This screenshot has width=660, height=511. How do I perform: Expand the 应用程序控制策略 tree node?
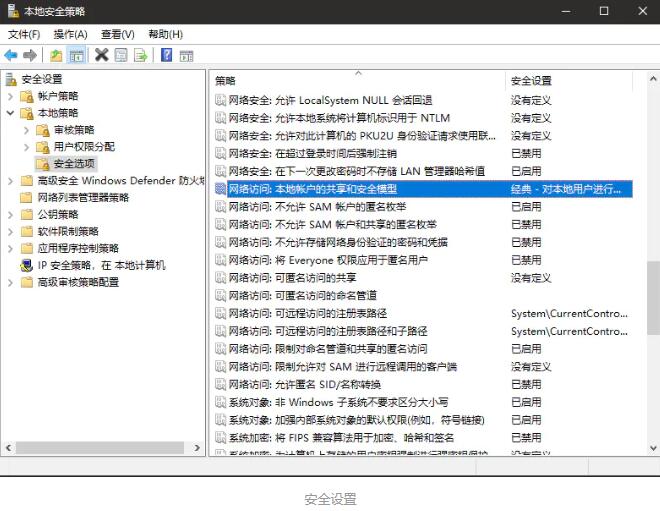(x=11, y=248)
